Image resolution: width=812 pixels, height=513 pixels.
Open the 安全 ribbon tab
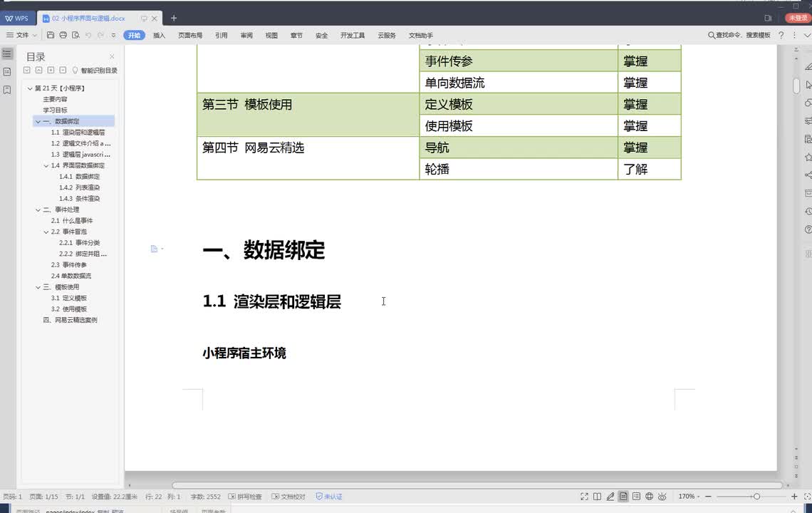[x=321, y=35]
